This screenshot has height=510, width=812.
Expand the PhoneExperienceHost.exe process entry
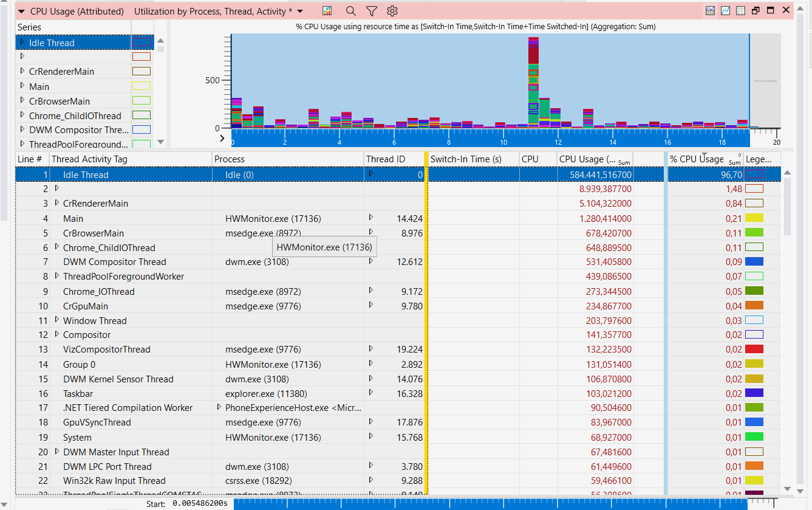219,407
